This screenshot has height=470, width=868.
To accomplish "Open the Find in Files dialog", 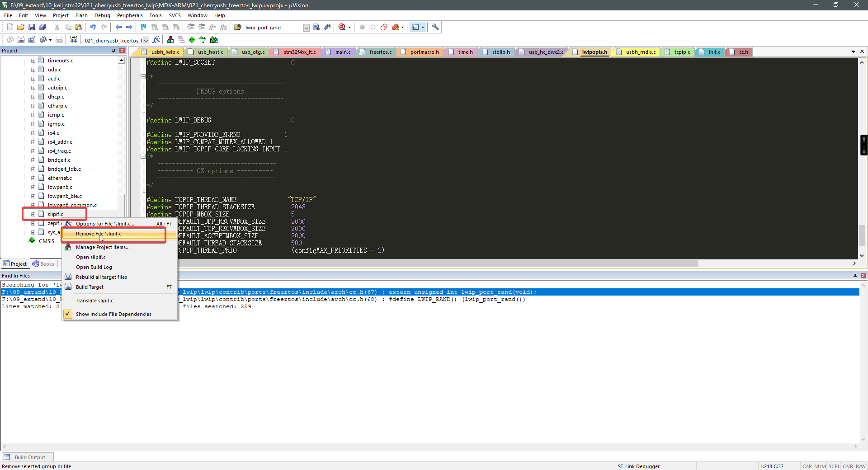I will click(316, 27).
